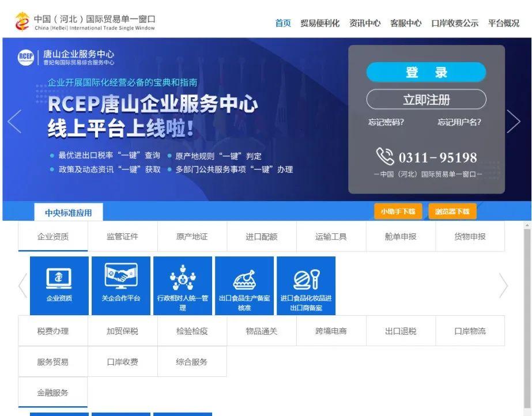Click the 最优进出口税率“一键”查询 bullet
The height and width of the screenshot is (416, 532).
[x=109, y=156]
